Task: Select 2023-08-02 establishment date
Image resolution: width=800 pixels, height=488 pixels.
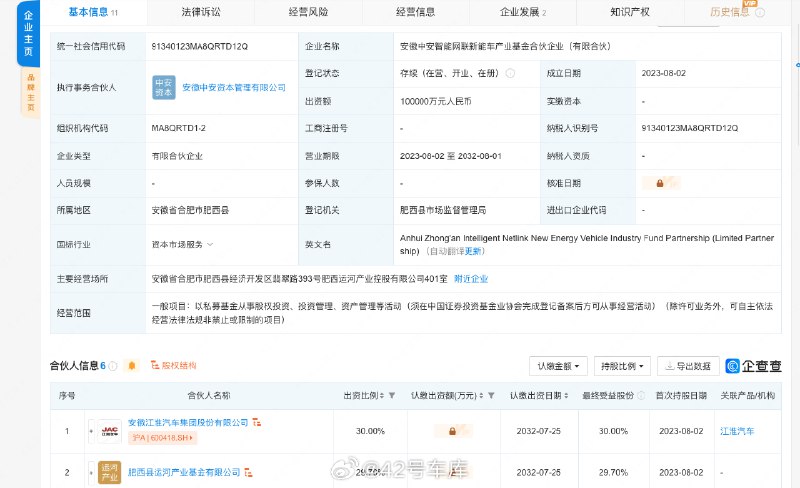Action: point(664,73)
